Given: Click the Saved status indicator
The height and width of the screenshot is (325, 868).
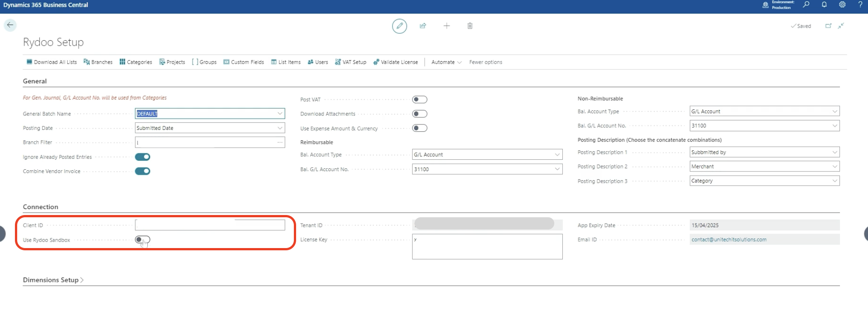Looking at the screenshot, I should click(801, 26).
